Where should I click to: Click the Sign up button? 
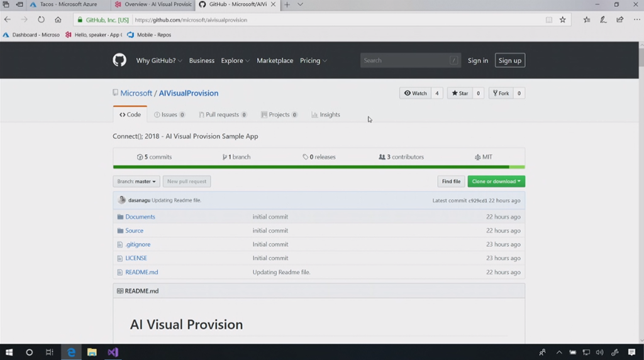pos(509,60)
